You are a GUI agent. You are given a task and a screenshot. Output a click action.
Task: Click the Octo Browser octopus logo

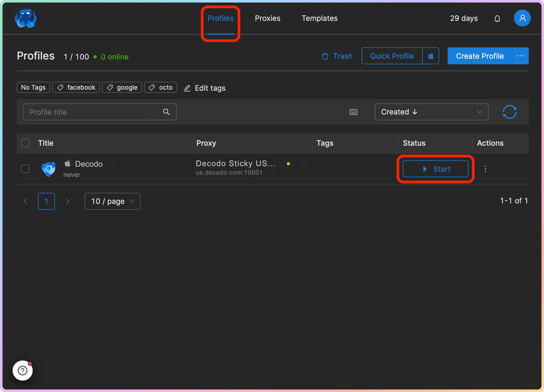[25, 18]
